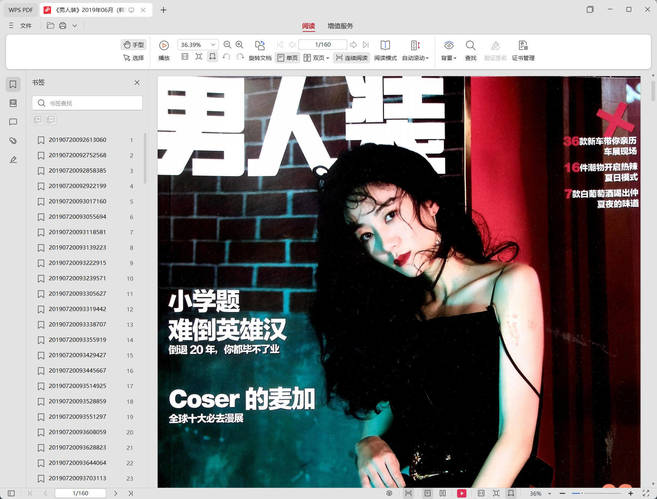Click the Play (播放) slideshow icon

click(x=163, y=45)
